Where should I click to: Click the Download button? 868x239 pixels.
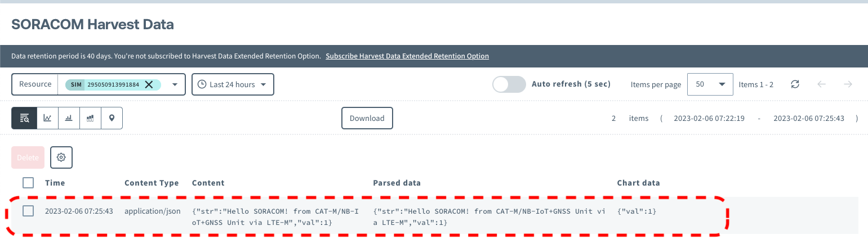point(367,118)
